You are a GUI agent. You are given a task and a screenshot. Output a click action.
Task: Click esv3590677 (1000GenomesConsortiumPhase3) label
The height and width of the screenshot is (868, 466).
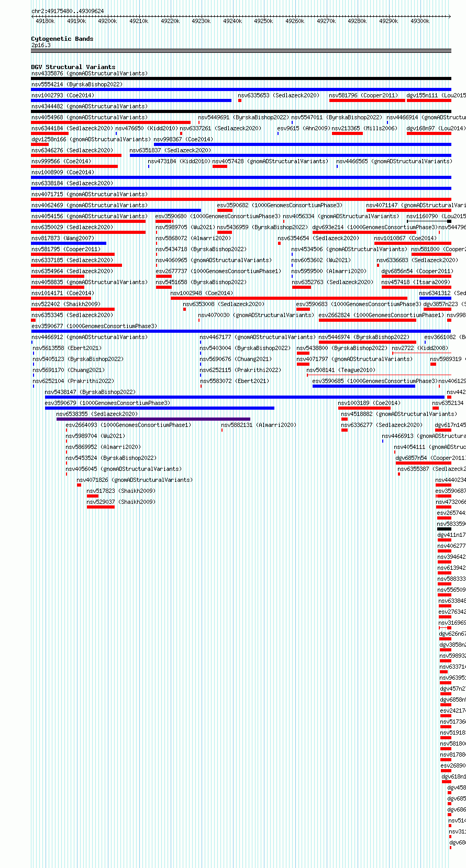(94, 326)
